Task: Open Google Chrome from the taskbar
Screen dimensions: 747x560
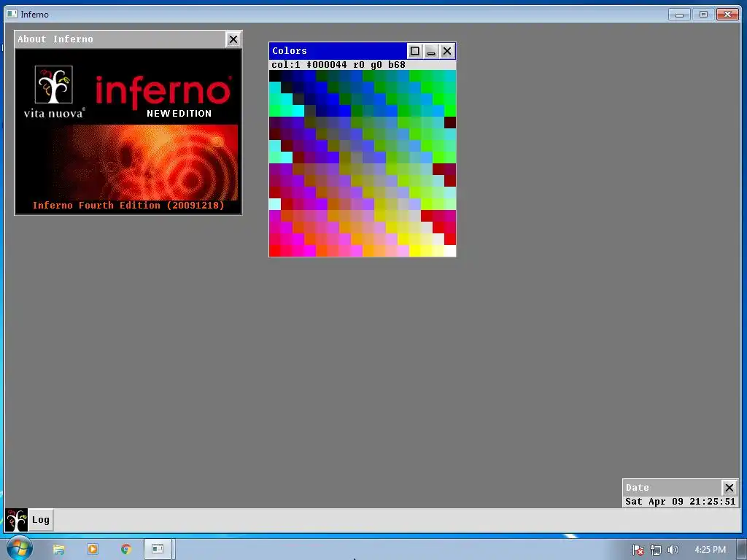Action: click(126, 549)
